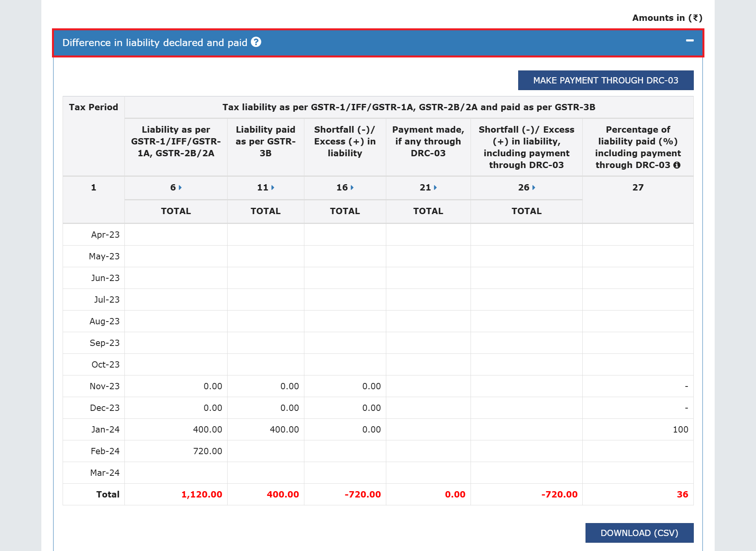Expand column 21 arrow
The height and width of the screenshot is (551, 756).
tap(435, 188)
